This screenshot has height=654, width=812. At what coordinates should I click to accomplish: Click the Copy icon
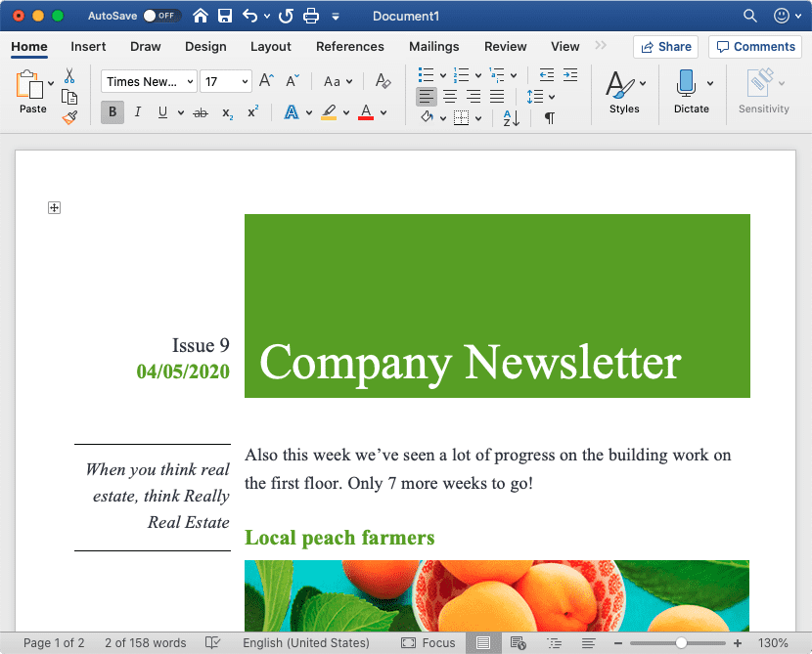(x=69, y=97)
